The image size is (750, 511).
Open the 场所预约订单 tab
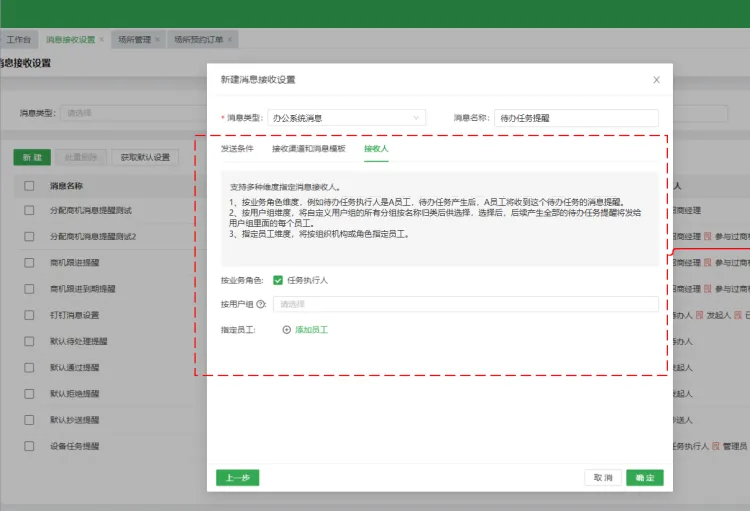click(199, 39)
